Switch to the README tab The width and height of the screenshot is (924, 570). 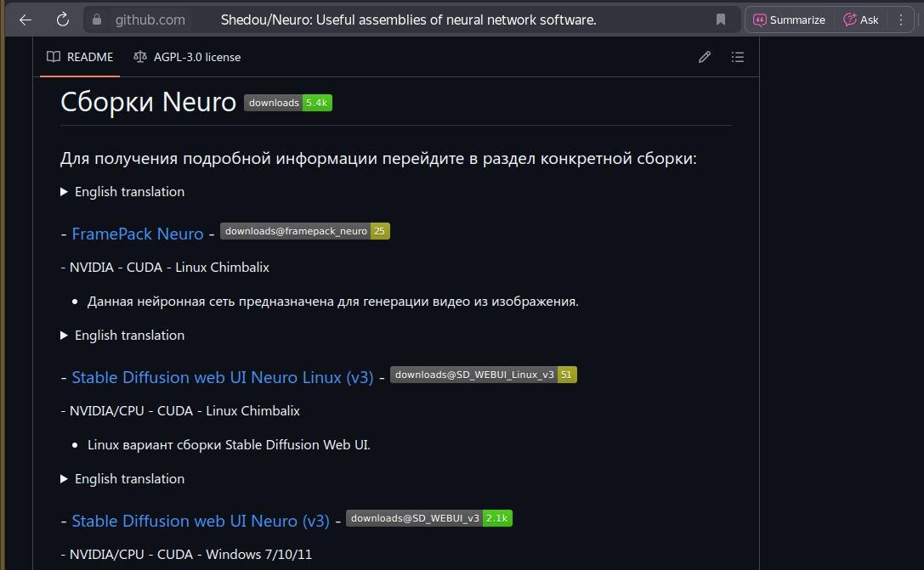click(80, 57)
